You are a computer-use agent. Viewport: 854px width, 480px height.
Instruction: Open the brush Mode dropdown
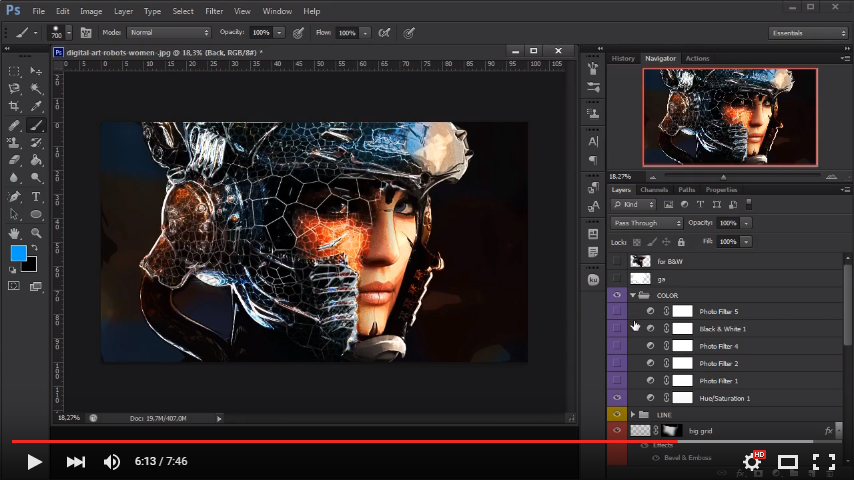tap(169, 33)
